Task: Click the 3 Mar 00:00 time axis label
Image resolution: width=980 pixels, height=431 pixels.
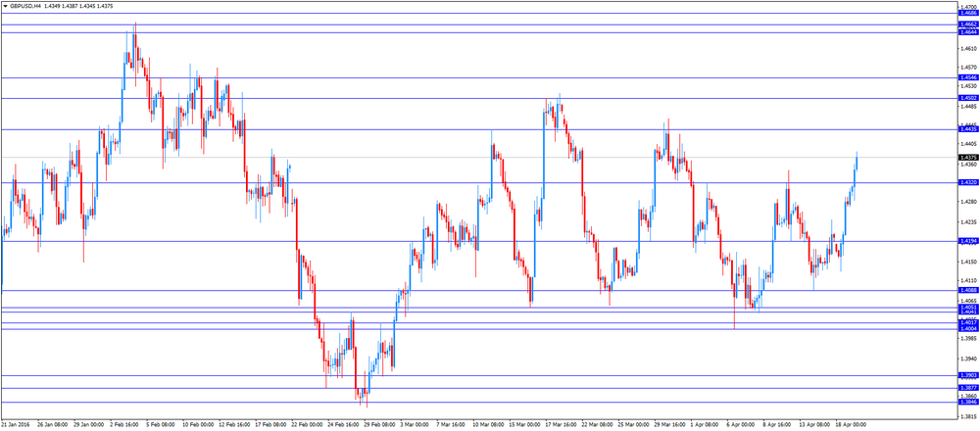Action: [414, 423]
